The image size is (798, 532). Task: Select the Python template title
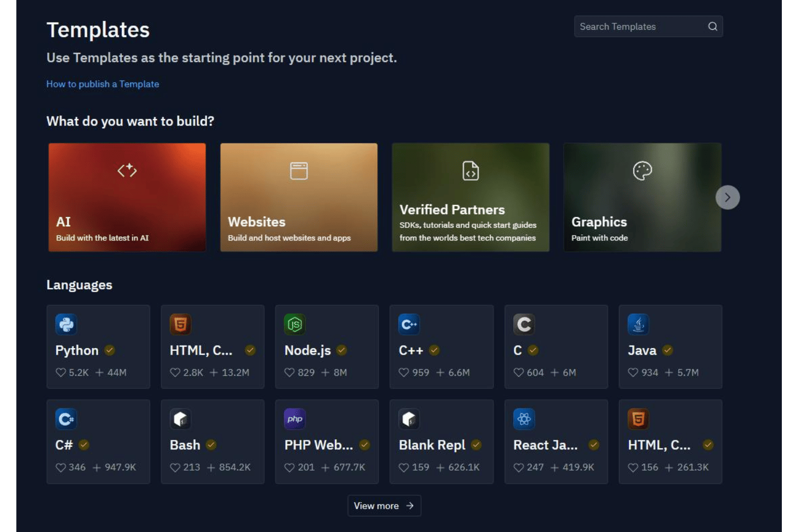[x=77, y=351]
